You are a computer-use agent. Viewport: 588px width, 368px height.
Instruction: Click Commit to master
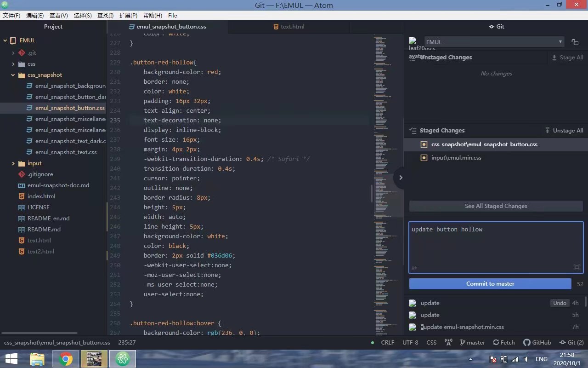tap(490, 283)
